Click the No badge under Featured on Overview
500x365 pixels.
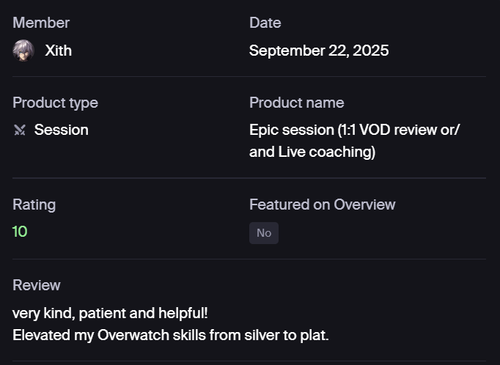click(264, 233)
